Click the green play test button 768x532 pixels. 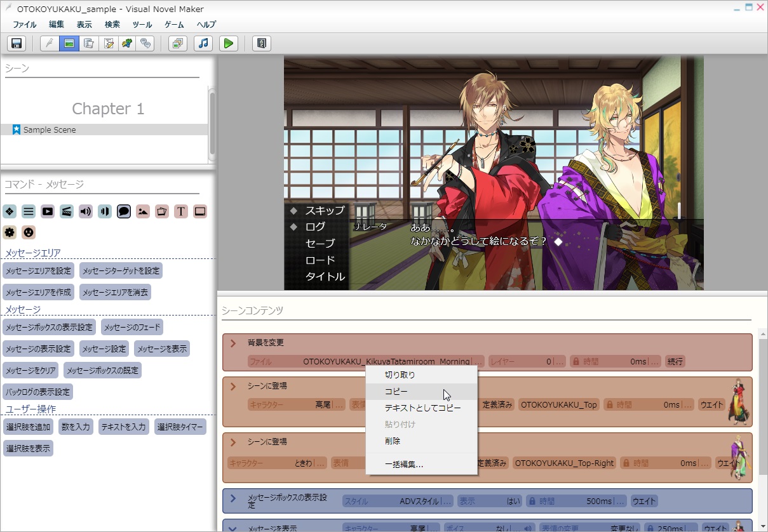tap(228, 43)
